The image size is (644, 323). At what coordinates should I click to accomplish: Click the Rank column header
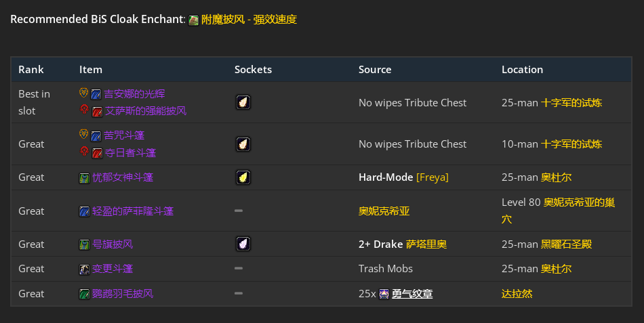(31, 70)
